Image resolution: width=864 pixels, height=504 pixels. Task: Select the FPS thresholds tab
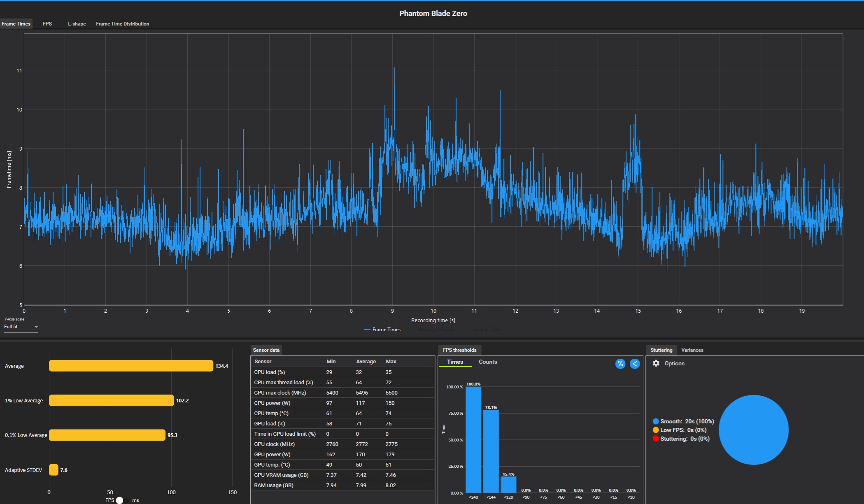coord(459,350)
